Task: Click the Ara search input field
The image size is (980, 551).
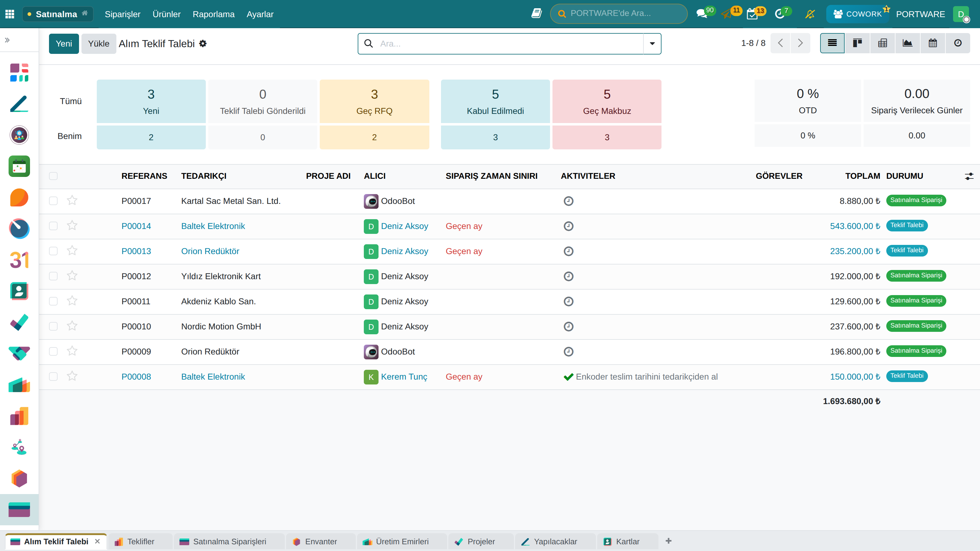Action: point(510,44)
